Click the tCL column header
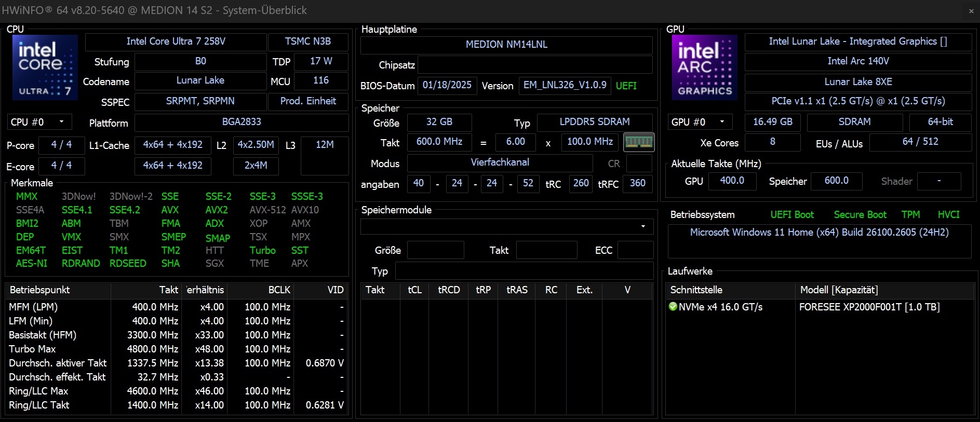 tap(414, 290)
